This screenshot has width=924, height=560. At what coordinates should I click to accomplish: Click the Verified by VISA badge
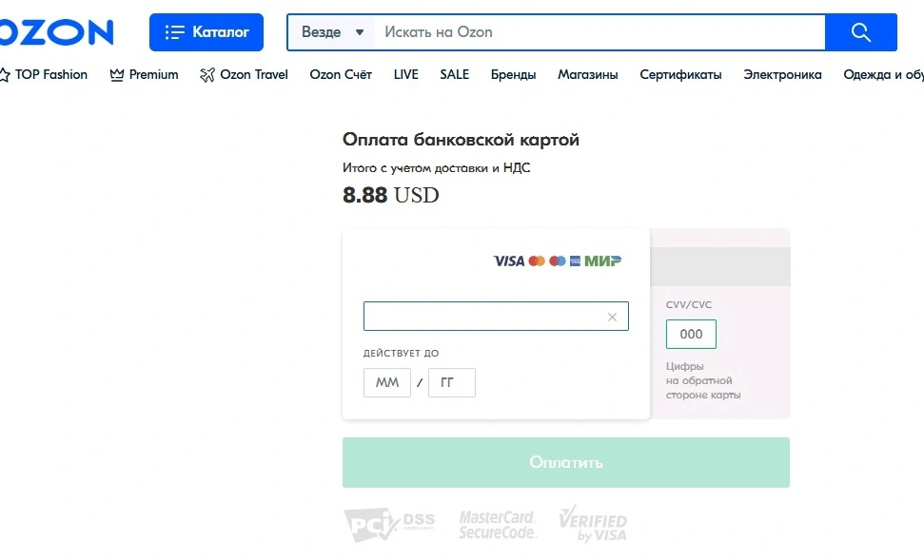(593, 523)
